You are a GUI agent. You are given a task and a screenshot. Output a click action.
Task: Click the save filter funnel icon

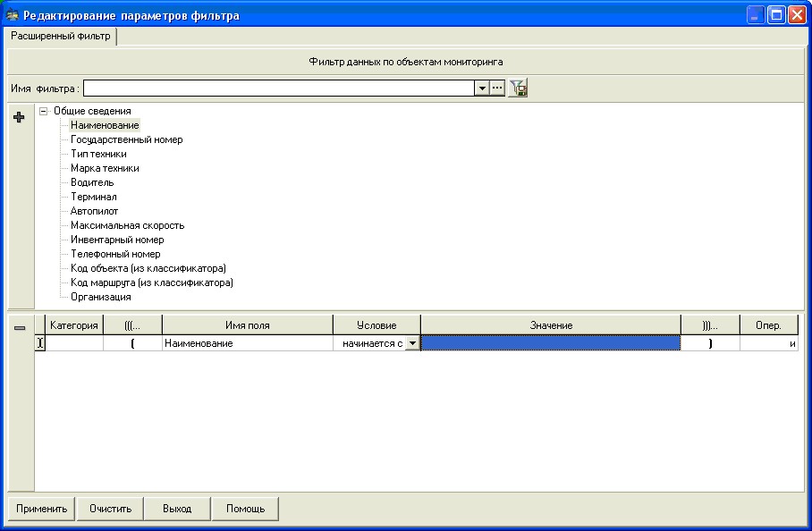(518, 88)
